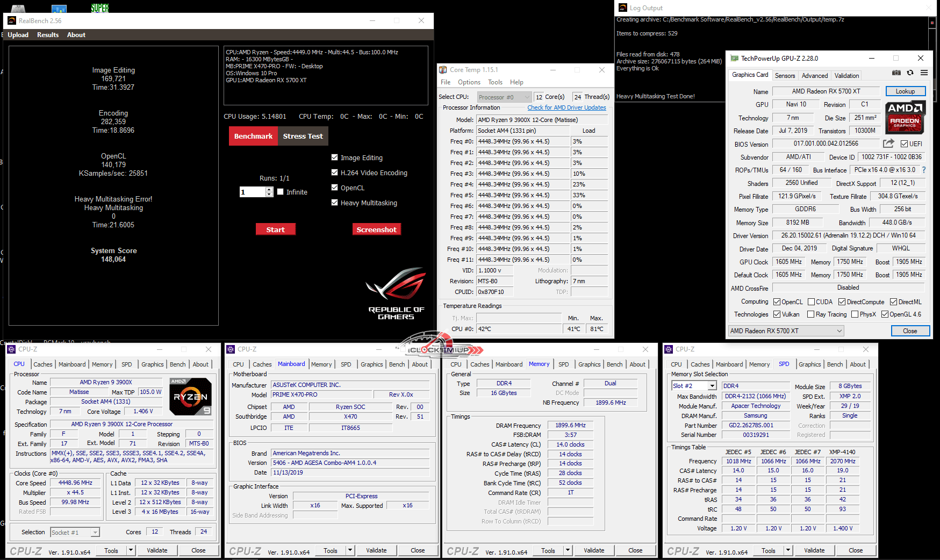
Task: Enable the Infinite runs checkbox
Action: tap(280, 192)
